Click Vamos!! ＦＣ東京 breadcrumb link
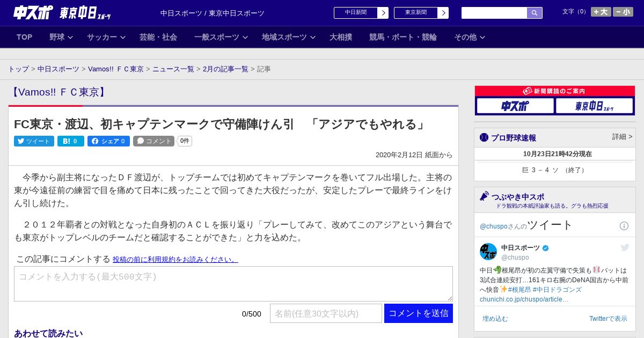The height and width of the screenshot is (338, 644). pyautogui.click(x=116, y=69)
